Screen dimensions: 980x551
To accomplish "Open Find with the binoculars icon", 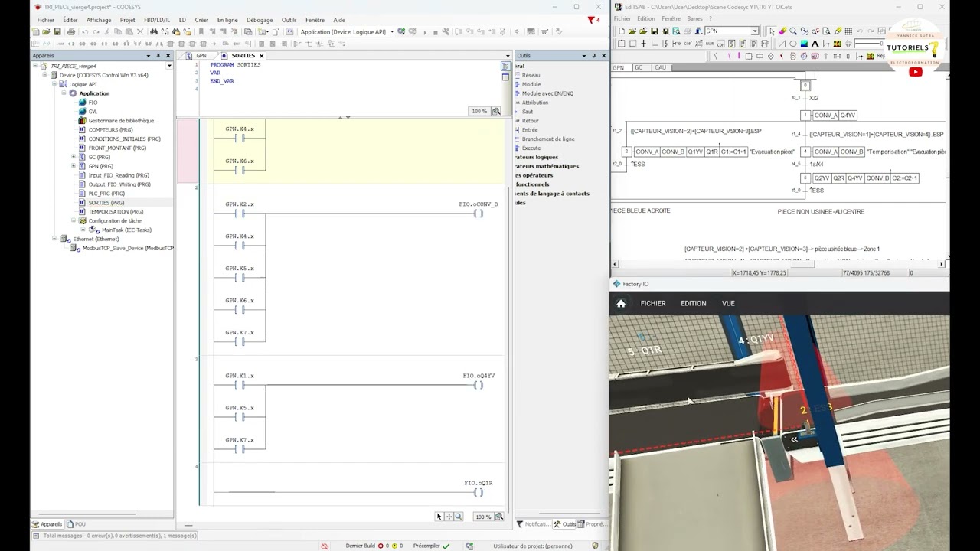I will click(x=154, y=31).
